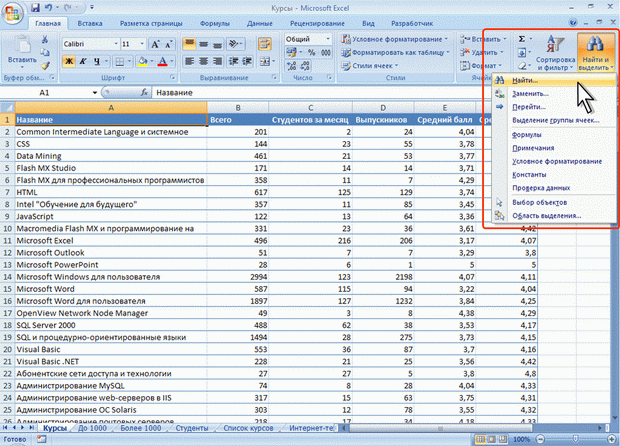Click the cell borders icon
Image resolution: width=620 pixels, height=446 pixels.
pos(119,61)
